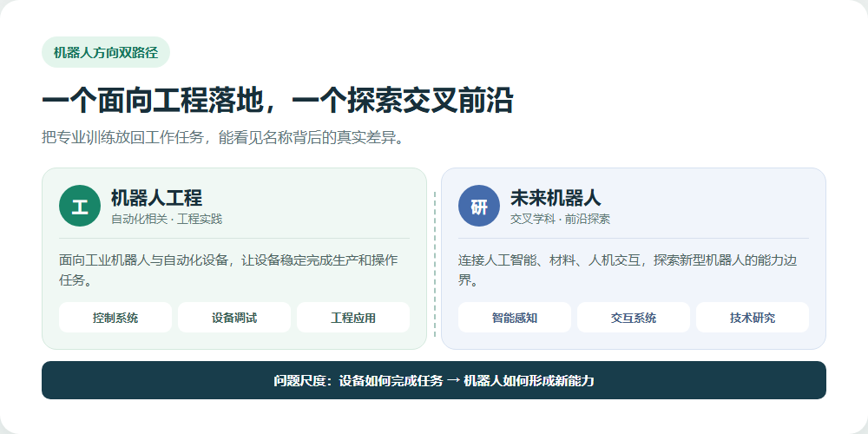
Task: Click the 未来机器人 card title
Action: (556, 198)
